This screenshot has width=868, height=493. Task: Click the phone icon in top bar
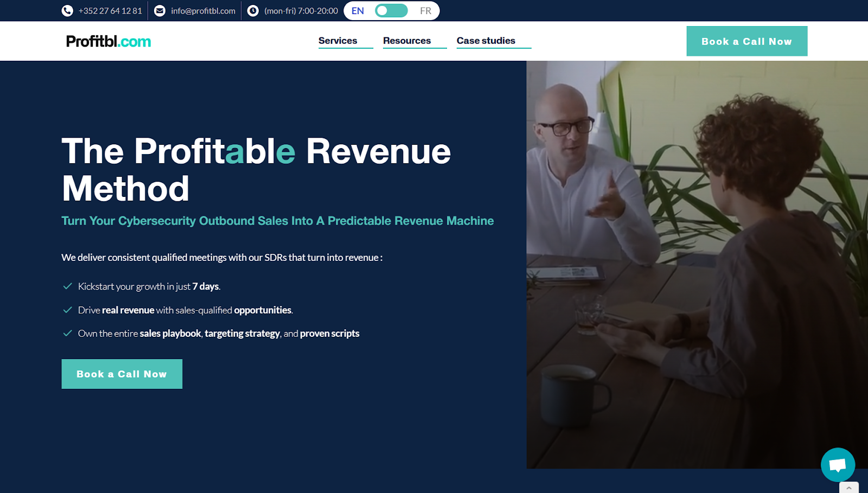67,11
